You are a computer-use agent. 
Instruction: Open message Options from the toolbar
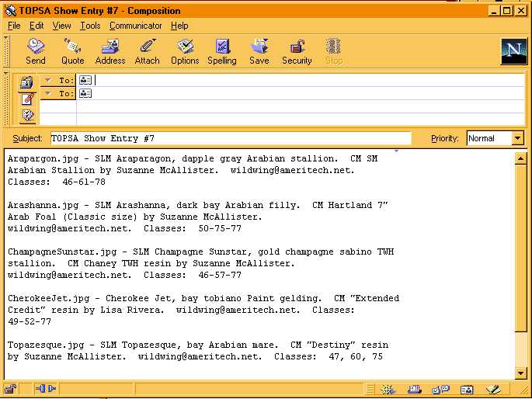tap(185, 51)
